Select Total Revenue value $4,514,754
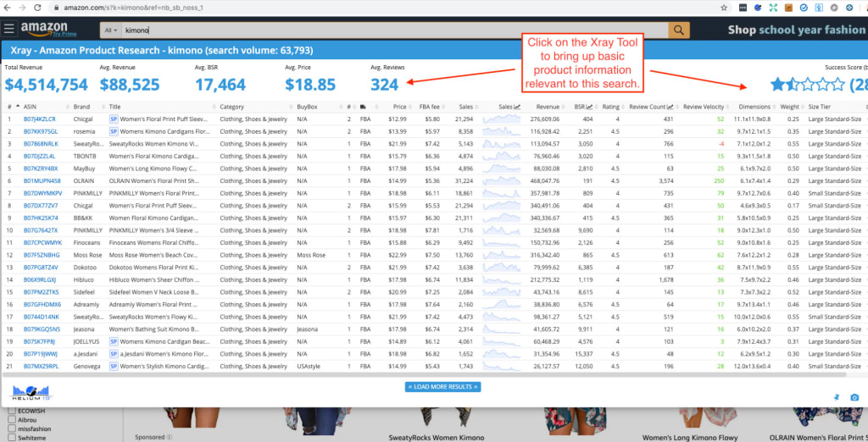 (x=46, y=85)
